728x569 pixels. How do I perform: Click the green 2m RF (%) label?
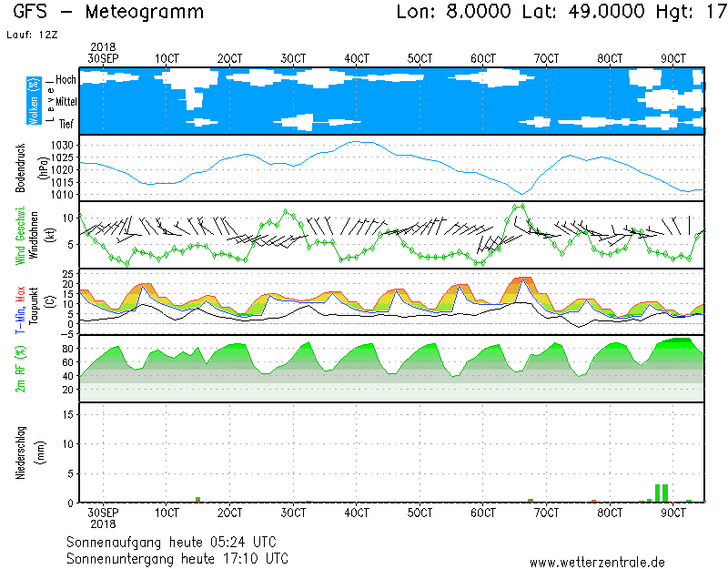point(21,368)
